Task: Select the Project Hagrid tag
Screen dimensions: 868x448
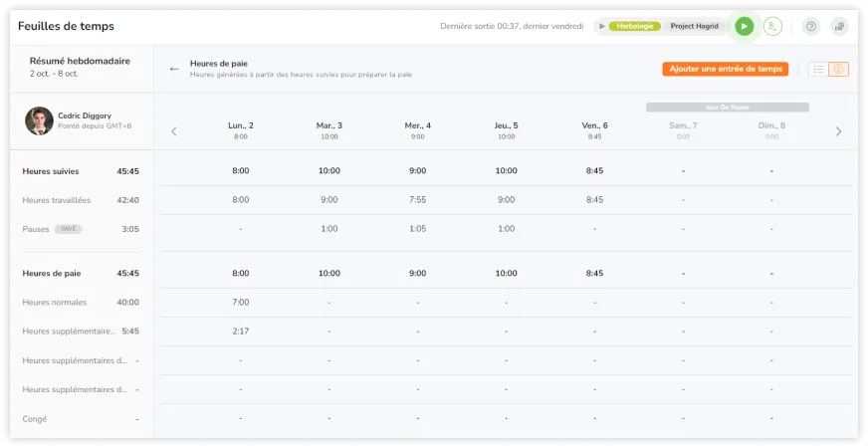Action: click(694, 27)
